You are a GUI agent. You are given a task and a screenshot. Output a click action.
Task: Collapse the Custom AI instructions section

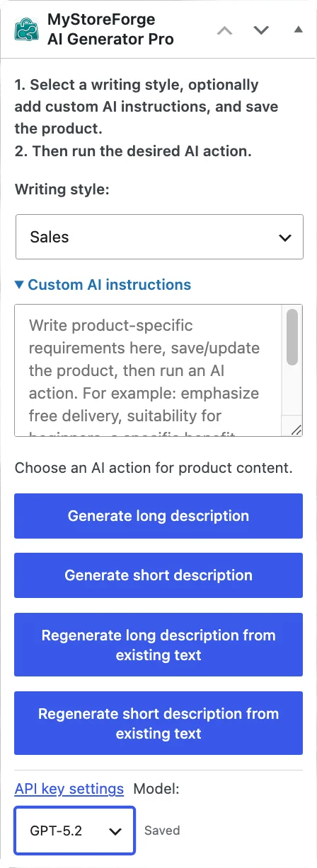(103, 285)
